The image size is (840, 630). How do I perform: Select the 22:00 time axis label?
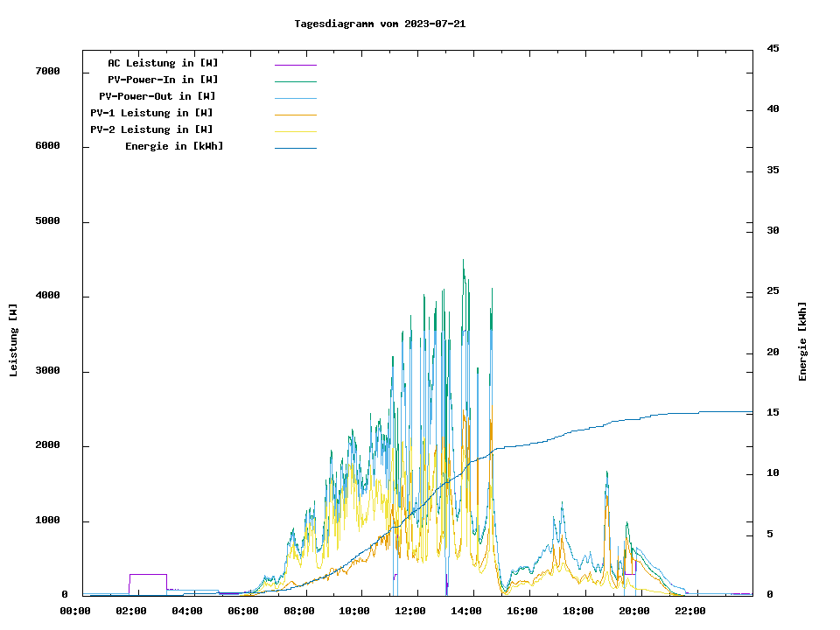pyautogui.click(x=690, y=611)
